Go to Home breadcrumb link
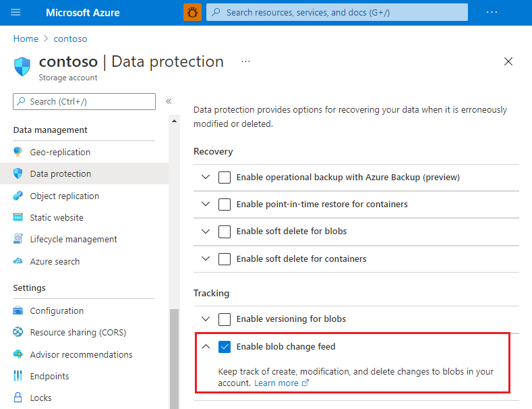 [x=26, y=39]
